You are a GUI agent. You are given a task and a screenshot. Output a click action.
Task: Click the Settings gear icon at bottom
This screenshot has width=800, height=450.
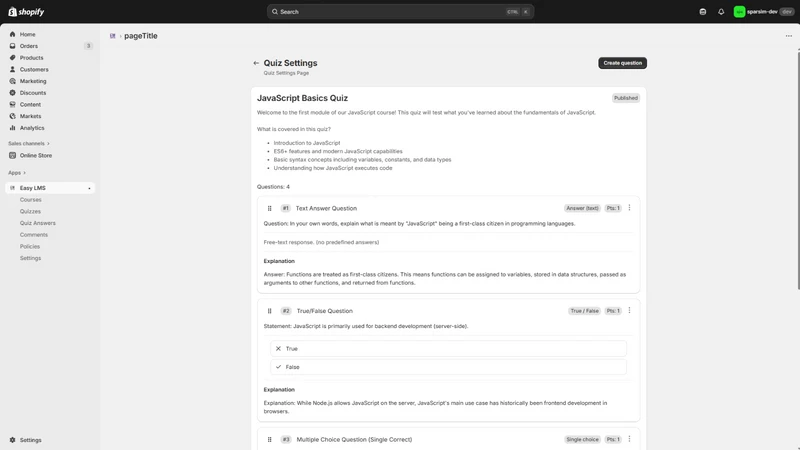coord(12,440)
